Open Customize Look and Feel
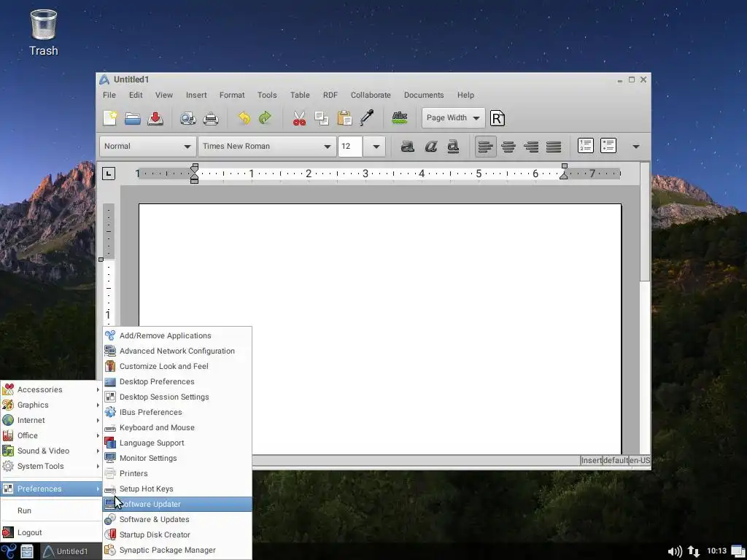Image resolution: width=747 pixels, height=560 pixels. point(178,366)
